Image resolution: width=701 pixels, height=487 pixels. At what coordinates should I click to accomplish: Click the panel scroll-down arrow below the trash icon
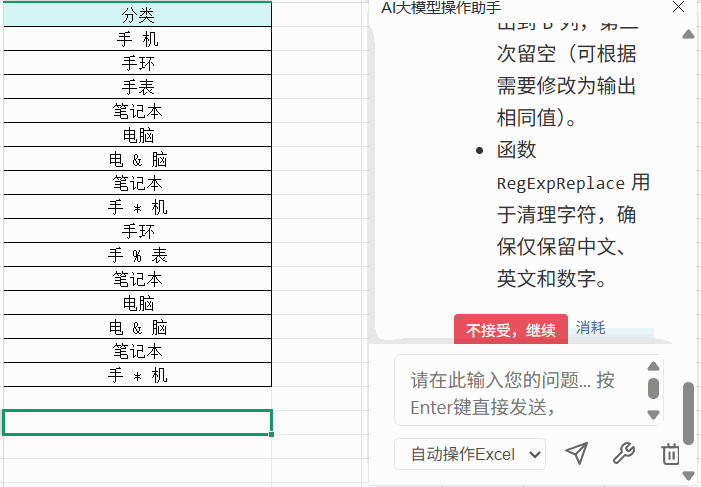point(688,475)
